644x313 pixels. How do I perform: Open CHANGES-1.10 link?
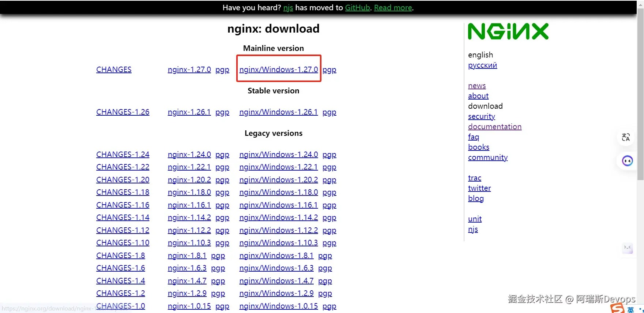123,243
